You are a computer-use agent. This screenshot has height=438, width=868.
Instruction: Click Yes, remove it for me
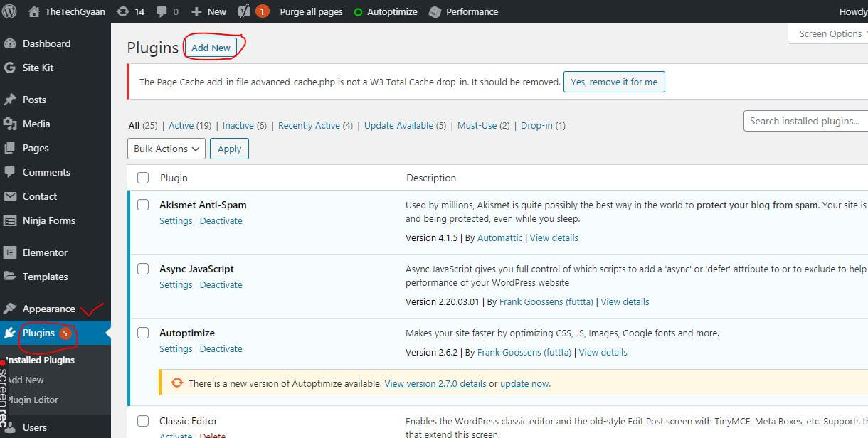pyautogui.click(x=614, y=82)
